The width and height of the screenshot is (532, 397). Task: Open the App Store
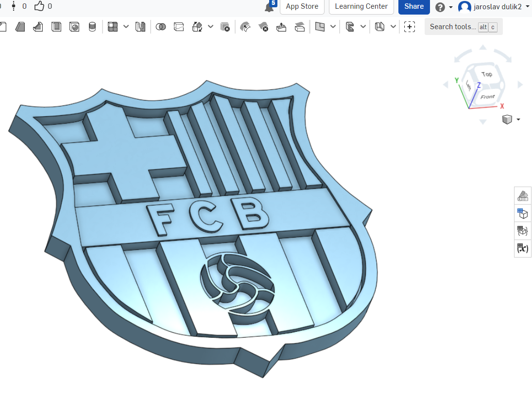302,6
